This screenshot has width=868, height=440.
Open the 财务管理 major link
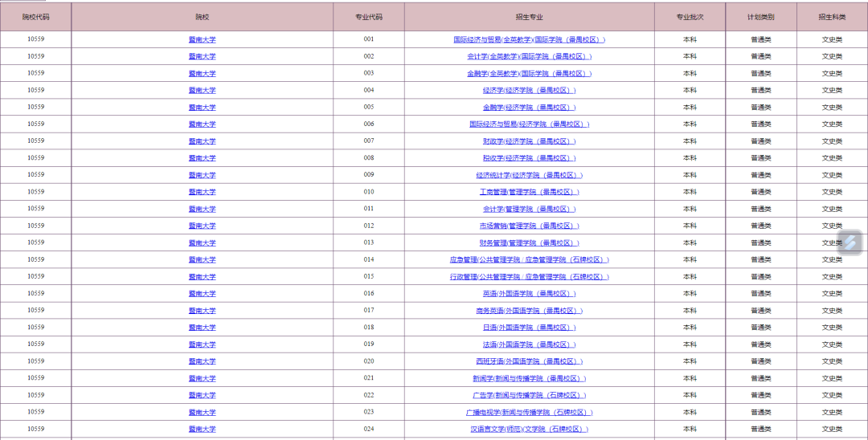(529, 242)
